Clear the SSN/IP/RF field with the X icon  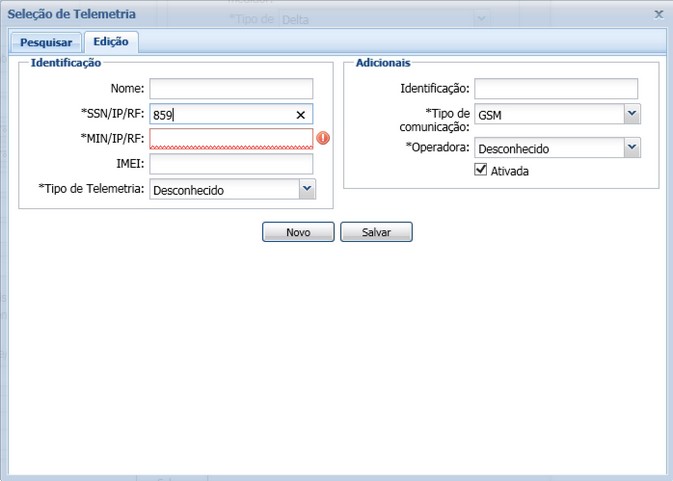[x=300, y=115]
